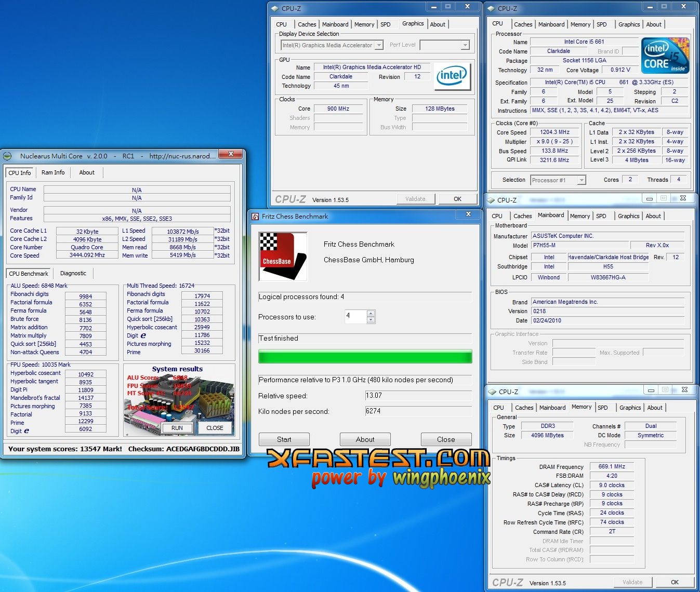Open Memory tab in top-right CPU-Z window
Image resolution: width=700 pixels, height=592 pixels.
[x=580, y=24]
